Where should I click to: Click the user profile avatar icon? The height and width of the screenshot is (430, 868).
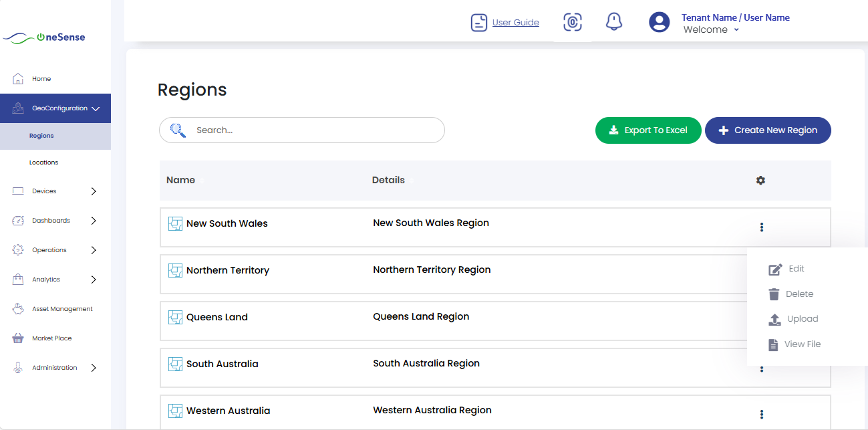[659, 22]
